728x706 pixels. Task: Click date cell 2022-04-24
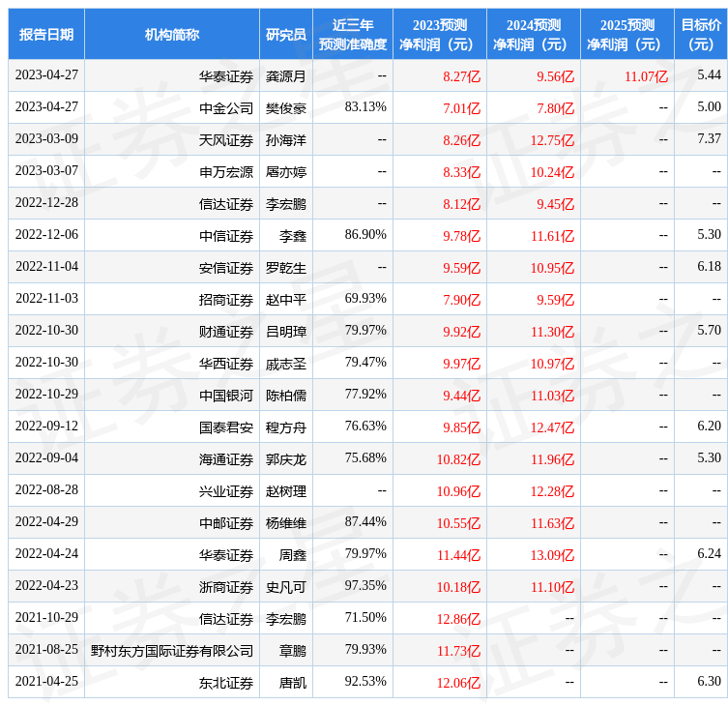46,553
